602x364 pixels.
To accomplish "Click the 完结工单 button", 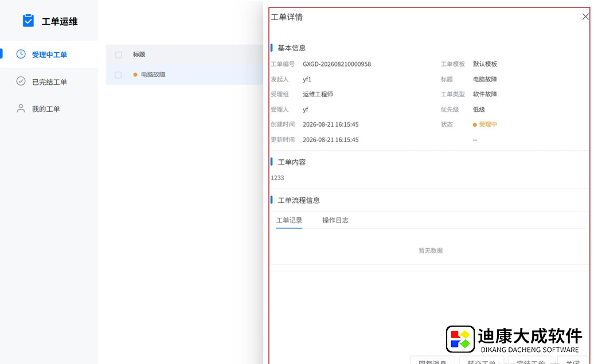I will [x=530, y=361].
